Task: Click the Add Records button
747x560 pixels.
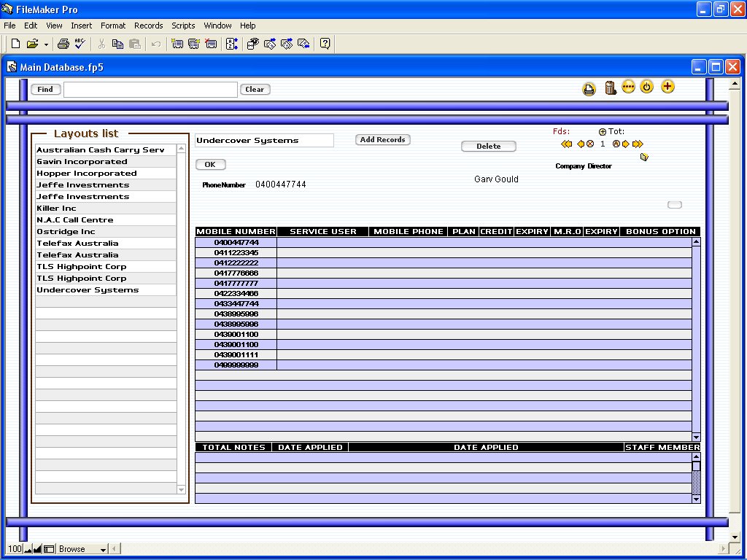Action: coord(382,139)
